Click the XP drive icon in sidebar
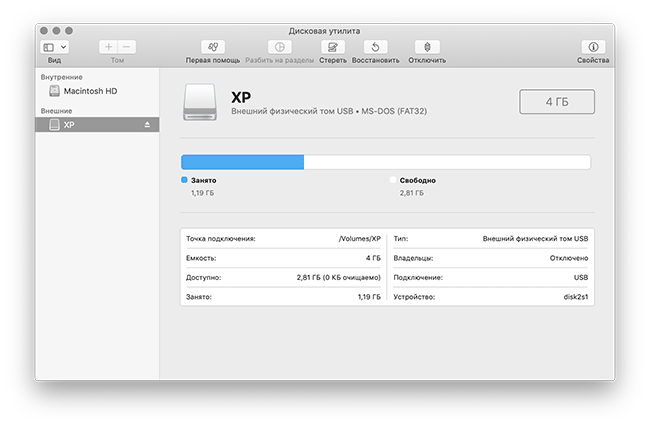Screen dimensions: 650x427 pyautogui.click(x=54, y=124)
